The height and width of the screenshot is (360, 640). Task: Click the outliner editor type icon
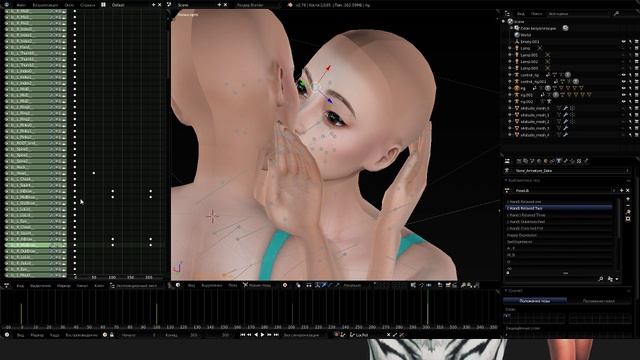(507, 13)
